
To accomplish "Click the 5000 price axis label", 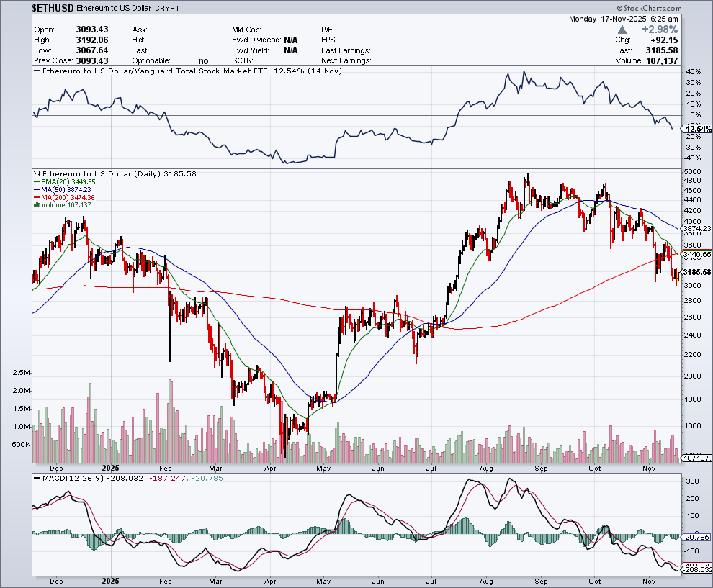I will 693,172.
